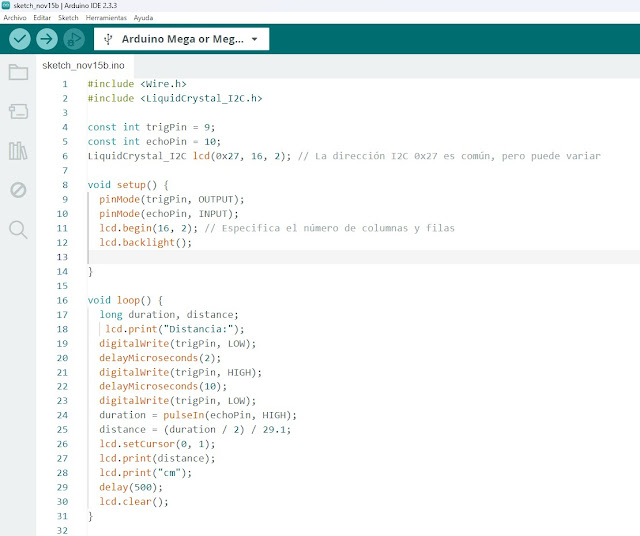640x536 pixels.
Task: Open the Ayuda menu
Action: pos(143,18)
